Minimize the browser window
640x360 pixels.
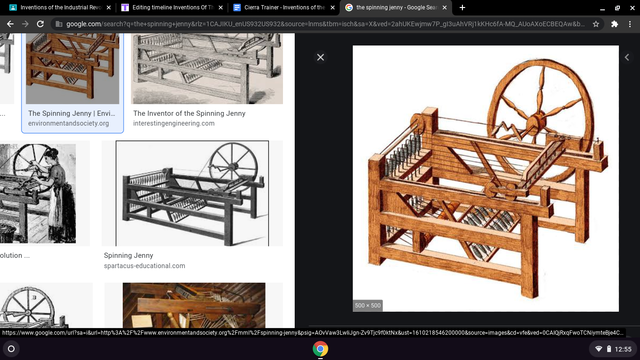pyautogui.click(x=602, y=8)
